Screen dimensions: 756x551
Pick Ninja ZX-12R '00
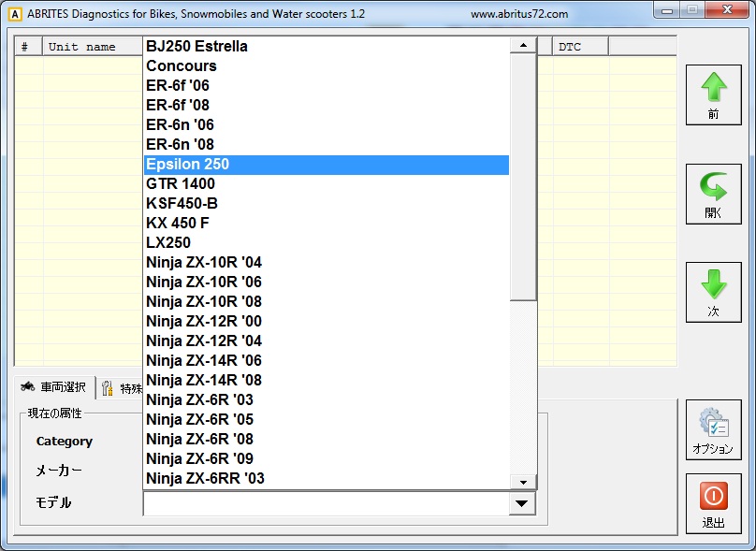click(327, 322)
